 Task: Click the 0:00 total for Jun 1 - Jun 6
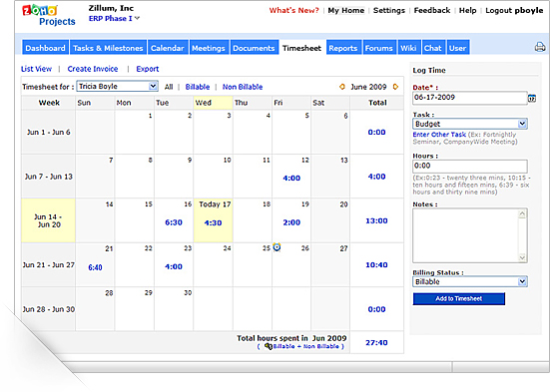point(376,133)
